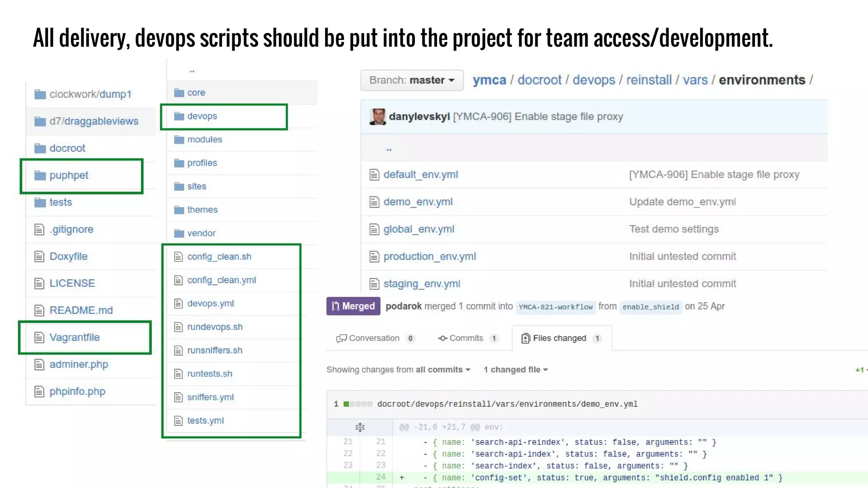Click the devops folder icon

point(179,116)
